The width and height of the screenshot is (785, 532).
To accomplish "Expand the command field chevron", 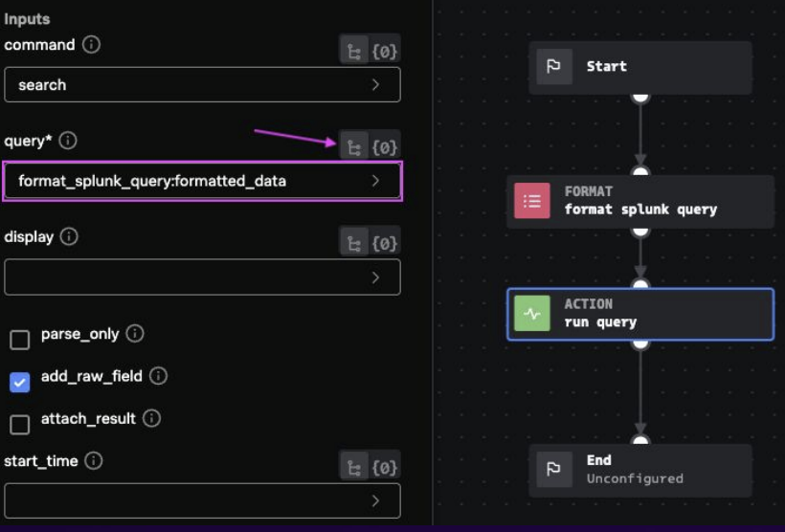I will [x=375, y=85].
